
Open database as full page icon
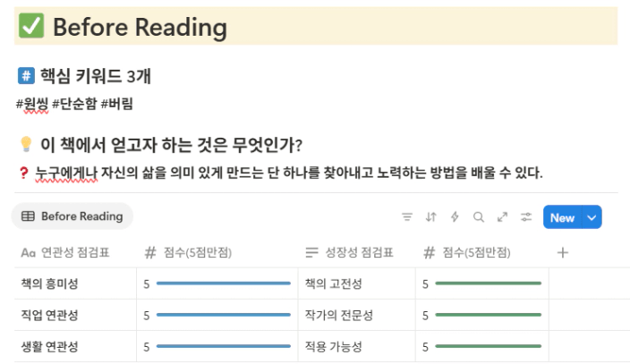[502, 217]
